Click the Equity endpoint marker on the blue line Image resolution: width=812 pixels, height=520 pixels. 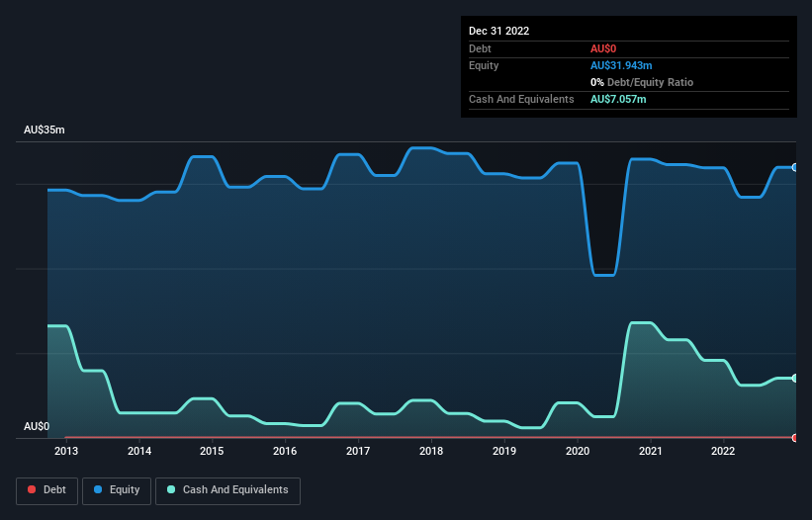point(795,168)
